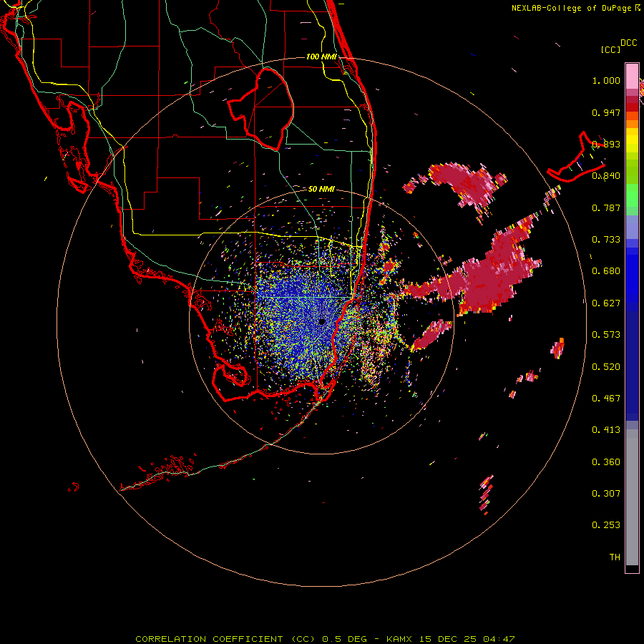Select the 0.787 color scale value
644x644 pixels.
coord(606,208)
